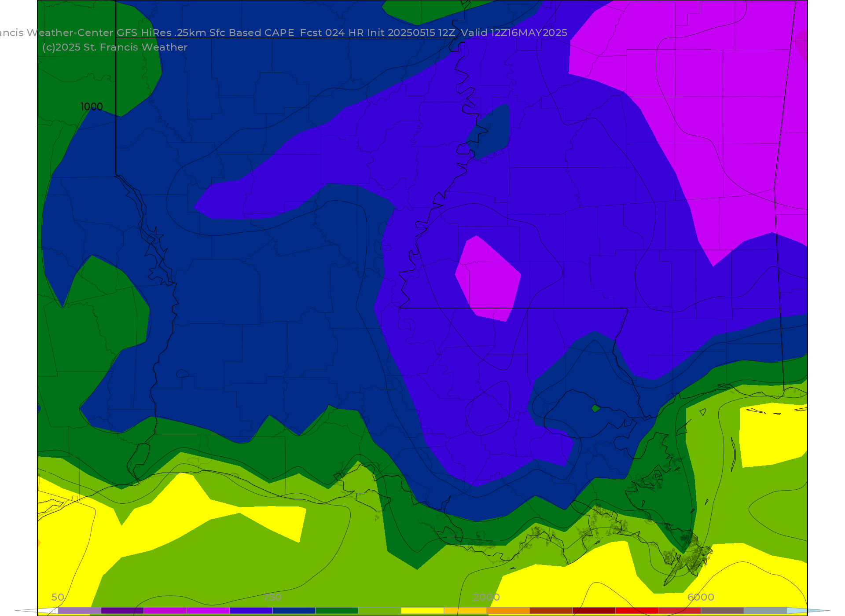
Task: Click the dark purple legend swatch
Action: tap(122, 611)
